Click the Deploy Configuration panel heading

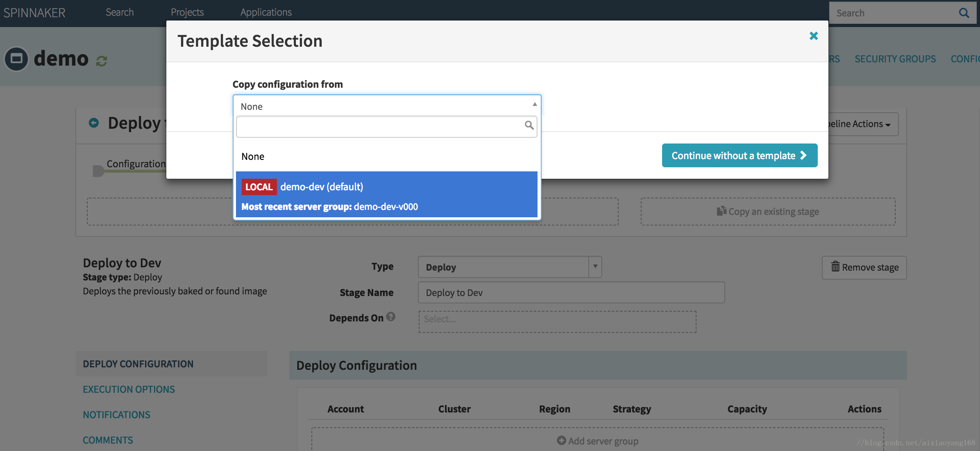(x=356, y=365)
